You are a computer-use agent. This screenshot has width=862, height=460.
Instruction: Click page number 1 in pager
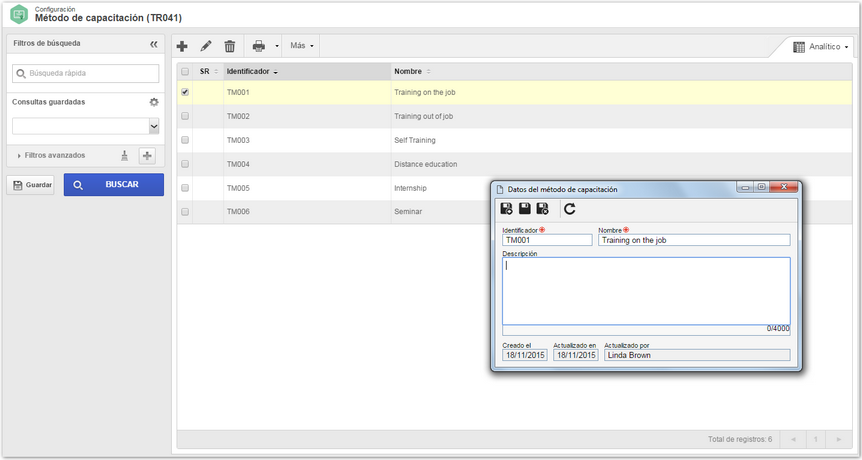pyautogui.click(x=816, y=440)
